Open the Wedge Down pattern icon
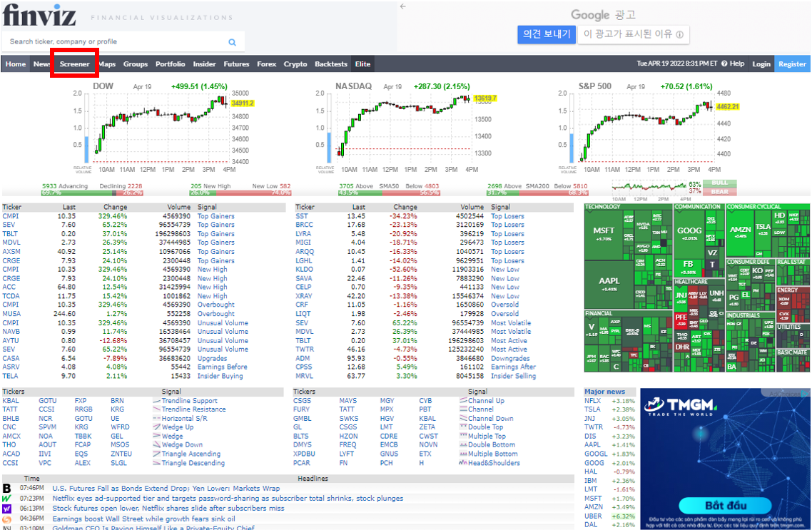812x530 pixels. (156, 444)
